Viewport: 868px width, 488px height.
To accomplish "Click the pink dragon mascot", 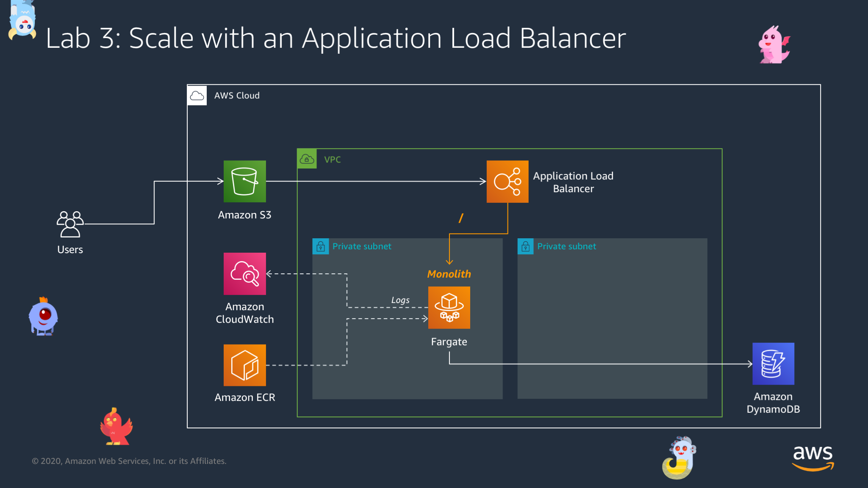I will (774, 45).
